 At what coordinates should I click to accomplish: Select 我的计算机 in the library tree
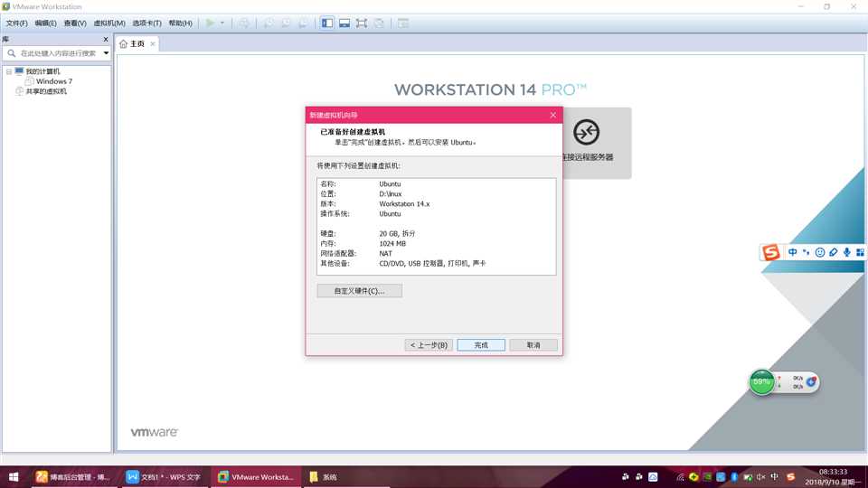click(42, 71)
